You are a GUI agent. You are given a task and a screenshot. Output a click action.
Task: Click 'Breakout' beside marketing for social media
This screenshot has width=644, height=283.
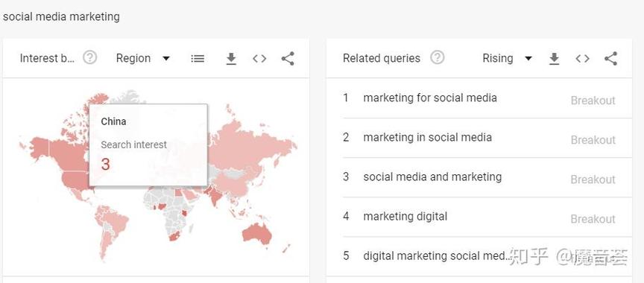pyautogui.click(x=593, y=101)
